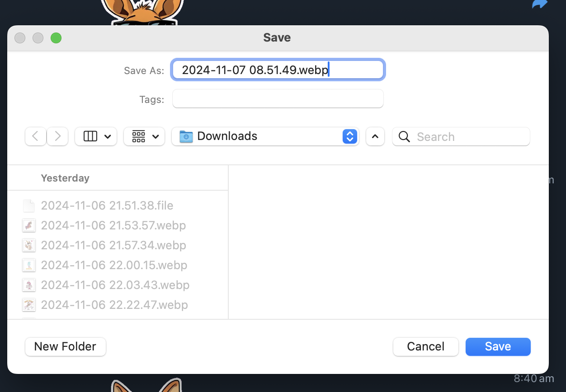The width and height of the screenshot is (566, 392).
Task: Create a New Folder
Action: click(65, 346)
